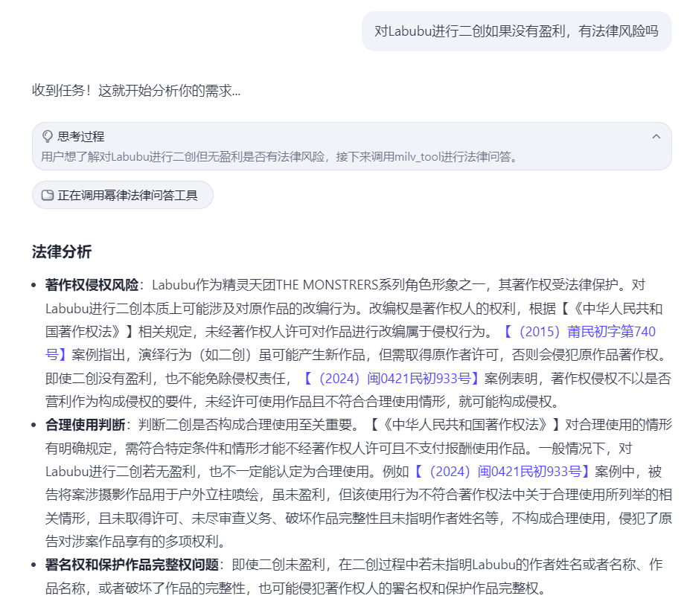The width and height of the screenshot is (687, 616).
Task: Open the (2024)闽0421民初933号 link in 合理使用判断 paragraph
Action: coord(502,472)
